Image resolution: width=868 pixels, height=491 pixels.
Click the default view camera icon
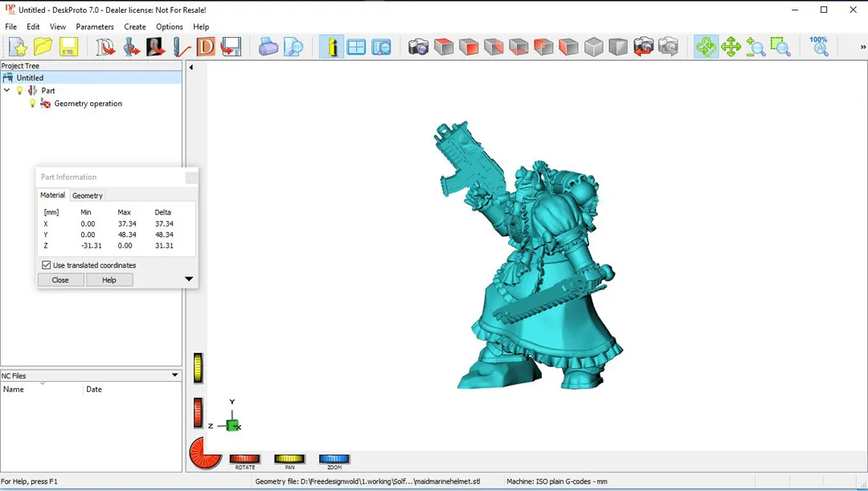tap(419, 47)
